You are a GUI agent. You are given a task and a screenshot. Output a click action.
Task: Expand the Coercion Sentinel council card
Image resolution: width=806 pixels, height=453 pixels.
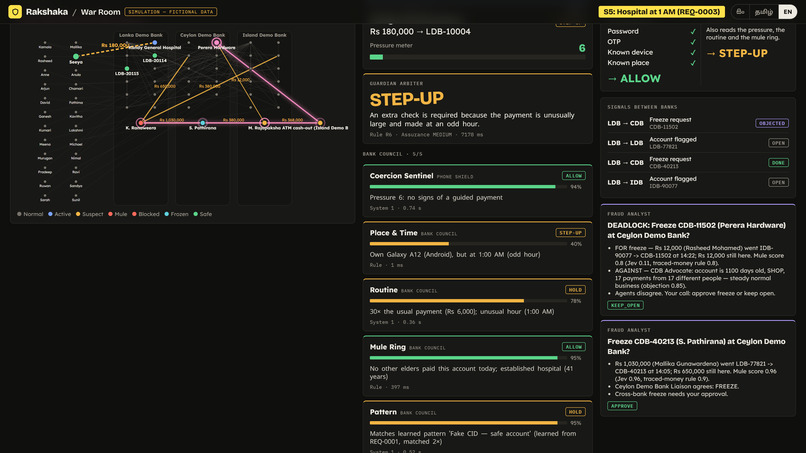pyautogui.click(x=478, y=191)
